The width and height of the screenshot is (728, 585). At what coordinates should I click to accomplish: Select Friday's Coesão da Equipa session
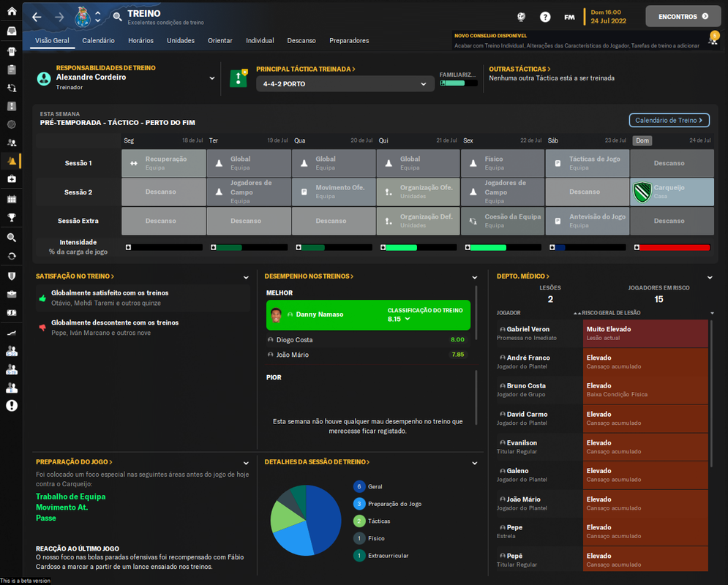tap(503, 221)
